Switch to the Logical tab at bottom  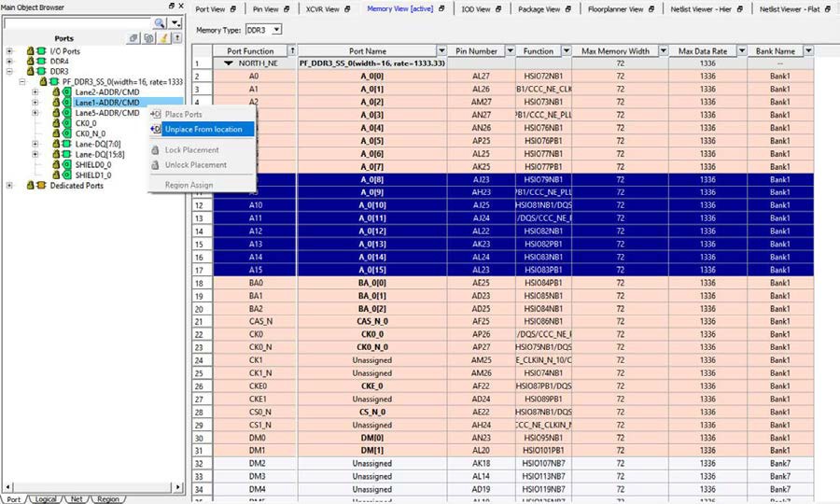[x=46, y=499]
